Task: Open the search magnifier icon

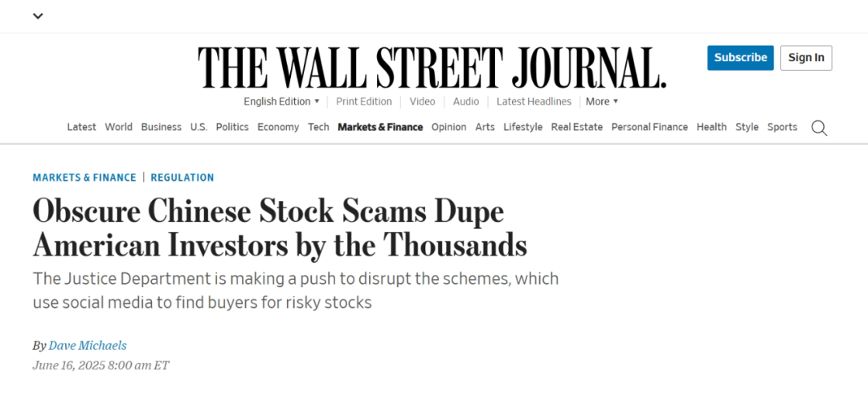Action: click(819, 128)
